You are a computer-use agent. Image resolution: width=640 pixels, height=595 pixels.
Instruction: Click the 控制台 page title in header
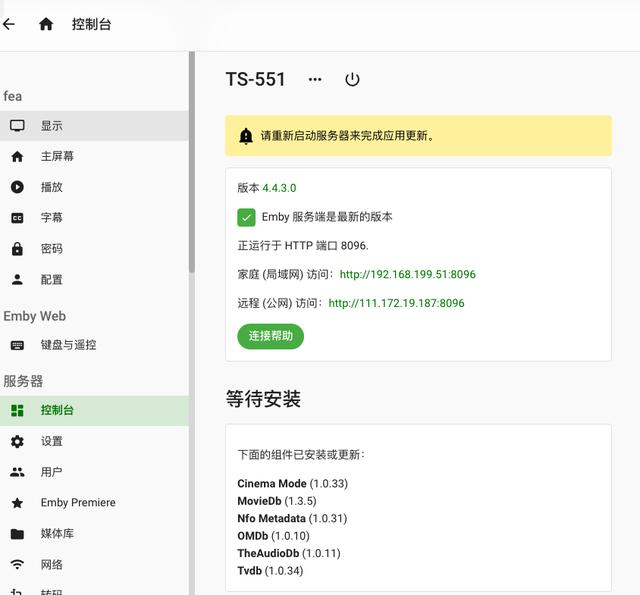(x=91, y=24)
